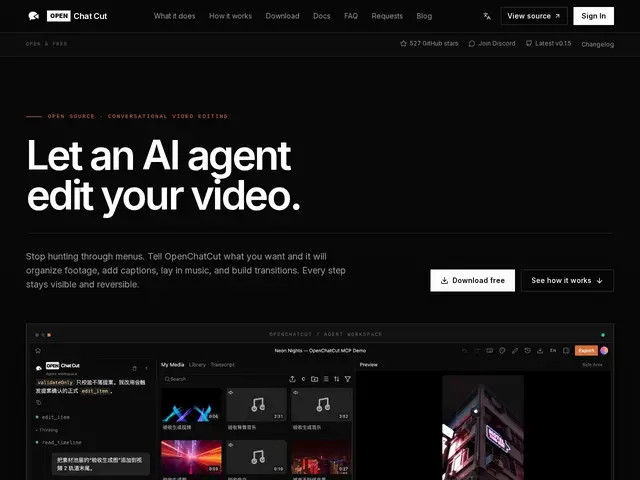Click the upload icon in My Media toolbar

click(292, 379)
